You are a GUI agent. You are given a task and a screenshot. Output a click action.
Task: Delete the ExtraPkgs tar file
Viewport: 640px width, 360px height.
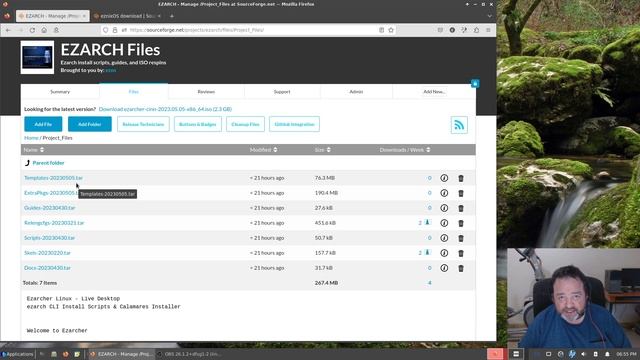pyautogui.click(x=461, y=193)
